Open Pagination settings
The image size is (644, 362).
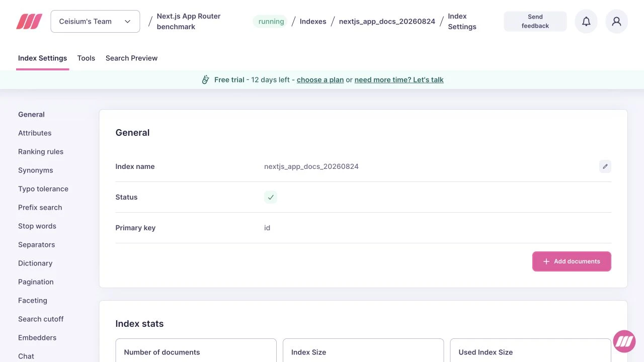click(x=36, y=282)
